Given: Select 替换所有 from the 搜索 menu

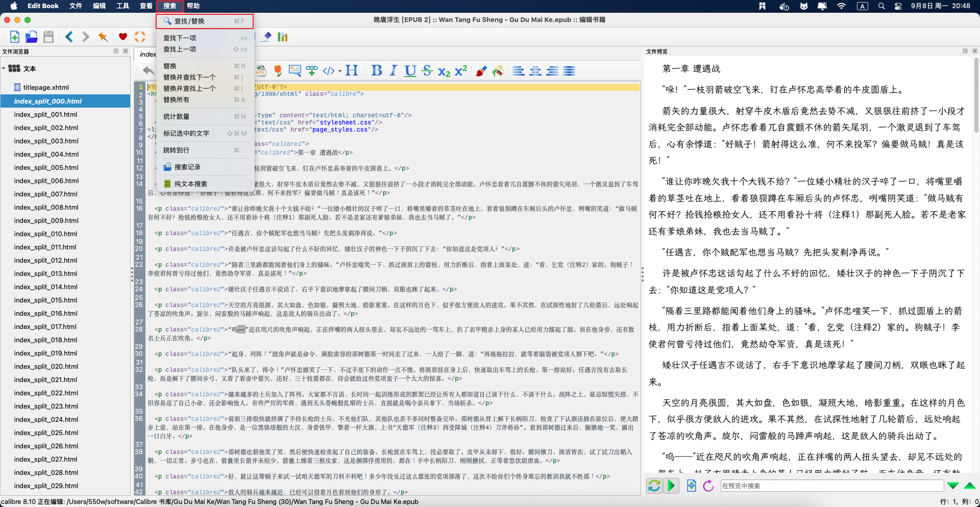Looking at the screenshot, I should click(x=176, y=99).
